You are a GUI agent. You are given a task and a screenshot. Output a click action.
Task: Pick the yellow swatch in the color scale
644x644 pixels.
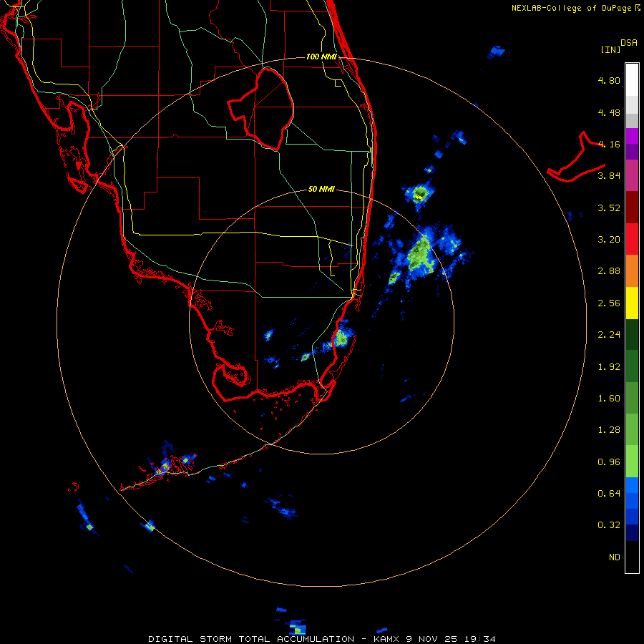point(632,303)
